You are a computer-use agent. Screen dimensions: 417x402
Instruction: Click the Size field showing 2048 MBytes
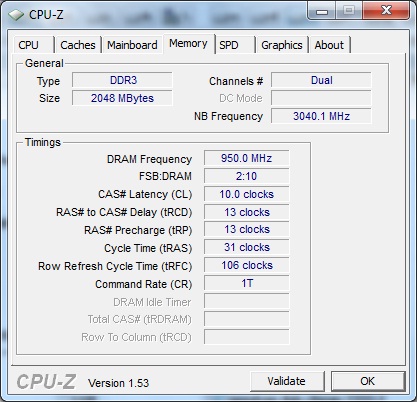(x=122, y=98)
